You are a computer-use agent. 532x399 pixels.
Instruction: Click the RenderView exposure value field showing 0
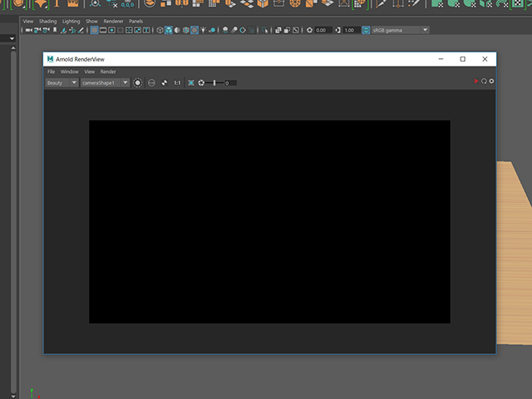point(230,83)
